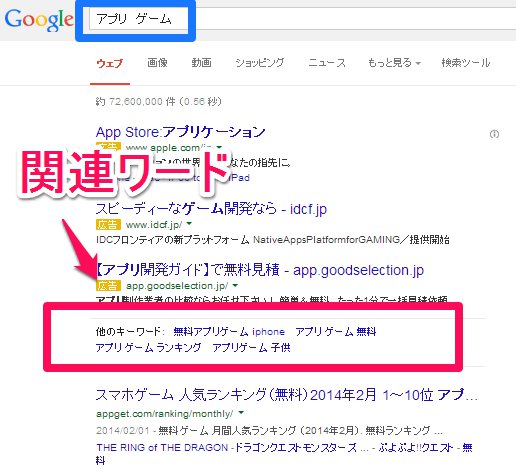Click keyword アプリゲーム 子供
516x475 pixels.
click(251, 348)
